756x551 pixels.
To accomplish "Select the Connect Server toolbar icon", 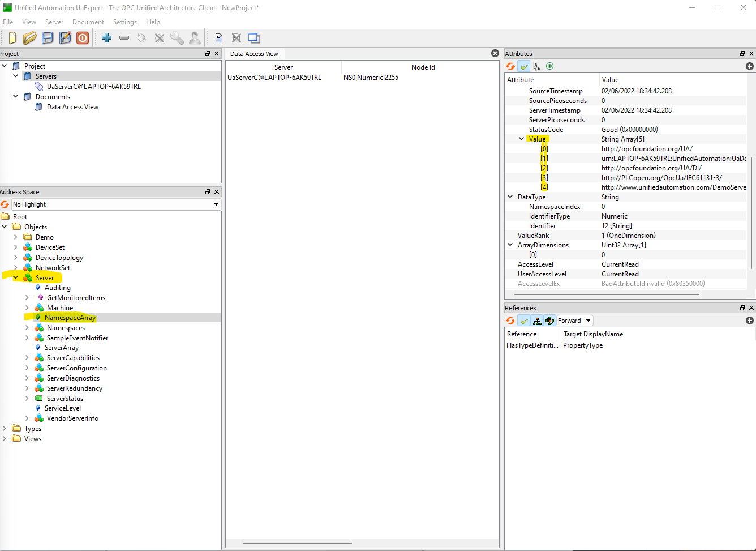I will [141, 38].
